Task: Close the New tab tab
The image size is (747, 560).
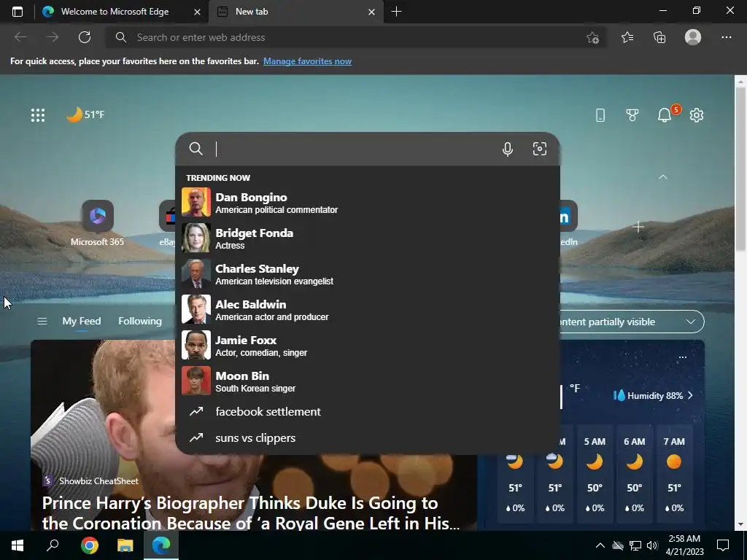Action: [x=371, y=12]
